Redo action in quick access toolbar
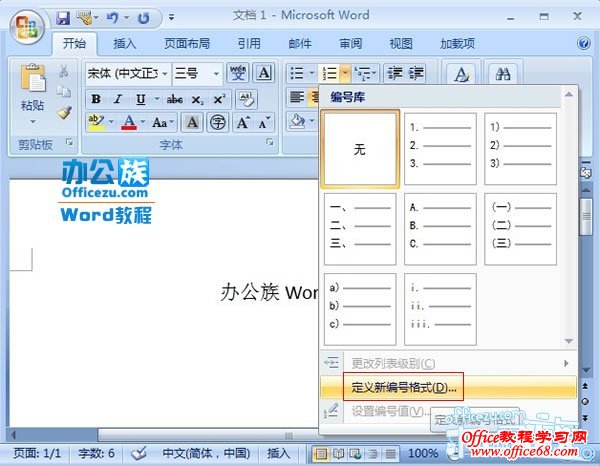The image size is (600, 466). (143, 18)
